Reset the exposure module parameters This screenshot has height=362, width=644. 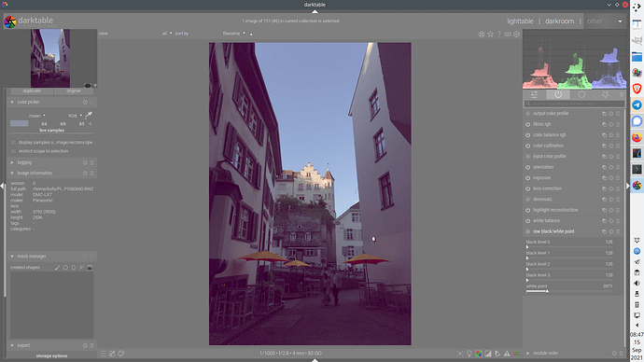point(611,178)
